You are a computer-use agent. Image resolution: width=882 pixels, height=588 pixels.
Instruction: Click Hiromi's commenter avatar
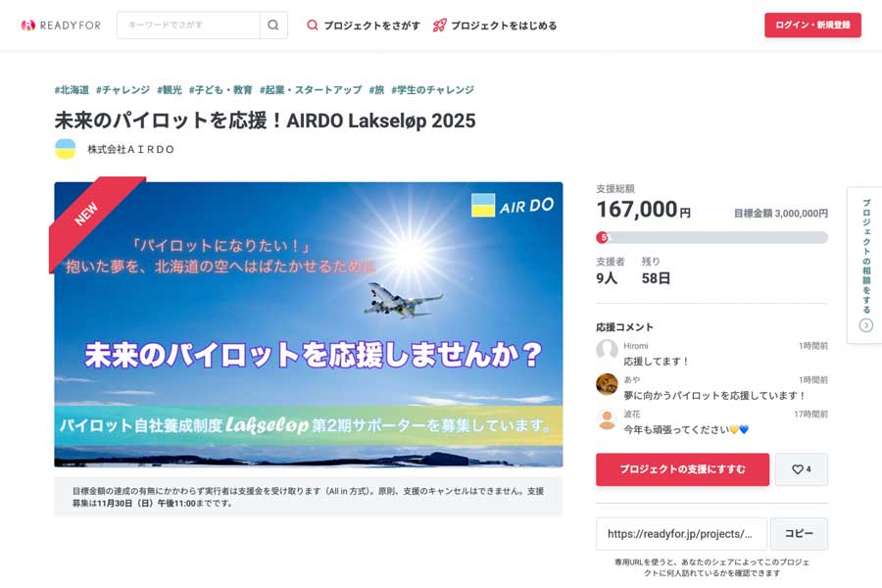pyautogui.click(x=607, y=350)
